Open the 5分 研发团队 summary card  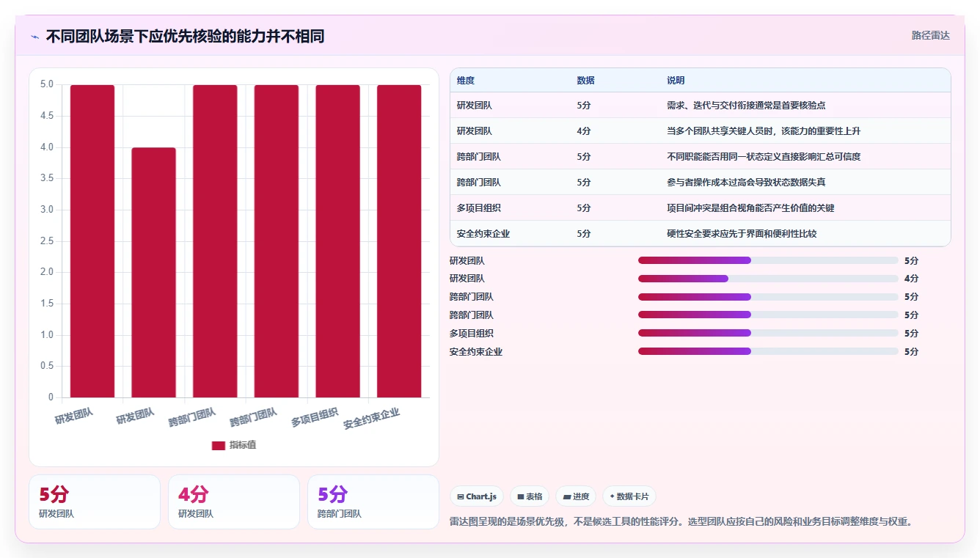coord(95,502)
